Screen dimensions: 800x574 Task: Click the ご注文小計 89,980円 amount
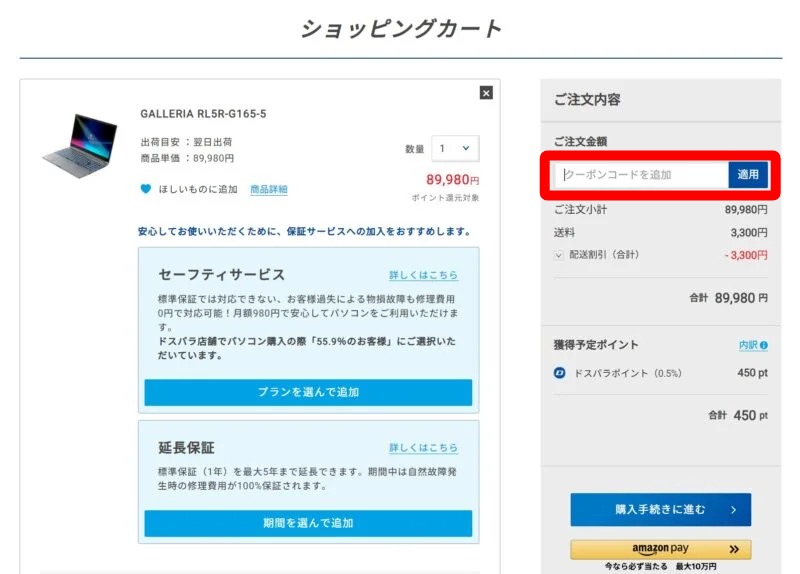(x=746, y=210)
